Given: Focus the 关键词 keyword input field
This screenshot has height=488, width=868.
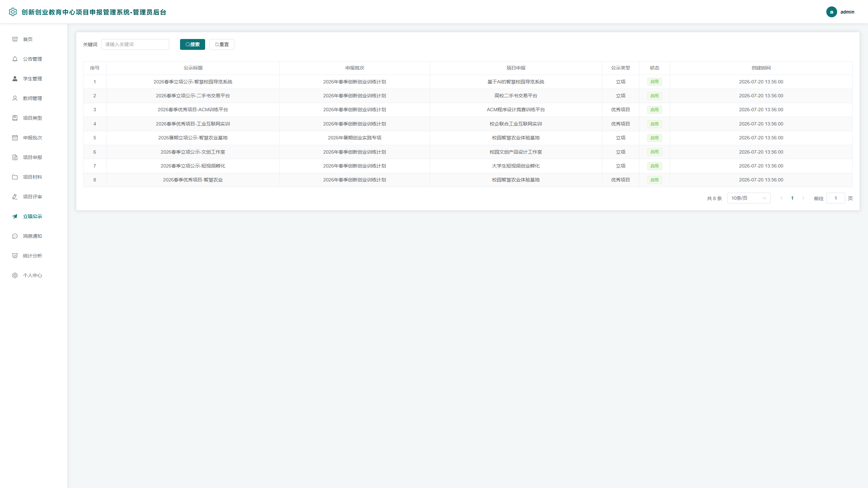Looking at the screenshot, I should coord(135,44).
